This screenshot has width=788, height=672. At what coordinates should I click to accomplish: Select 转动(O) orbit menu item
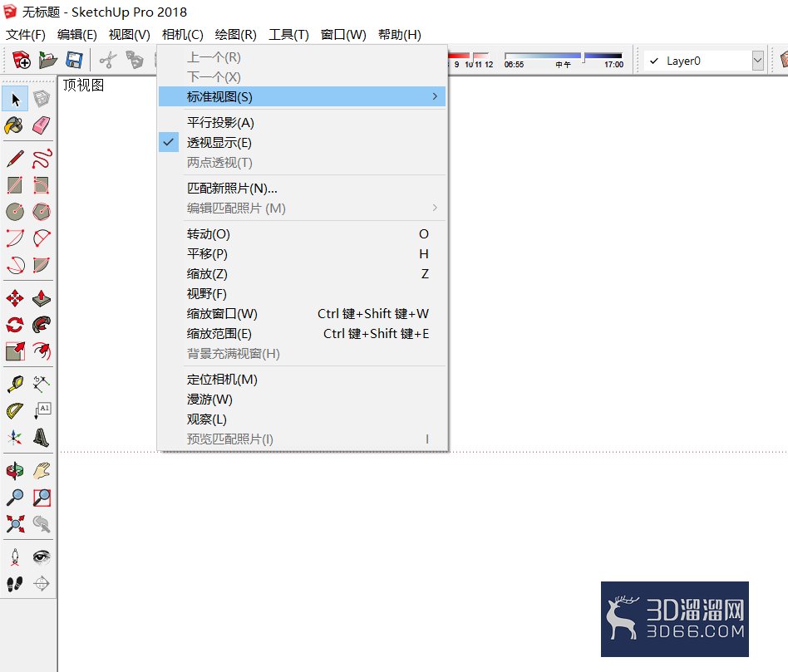(302, 234)
